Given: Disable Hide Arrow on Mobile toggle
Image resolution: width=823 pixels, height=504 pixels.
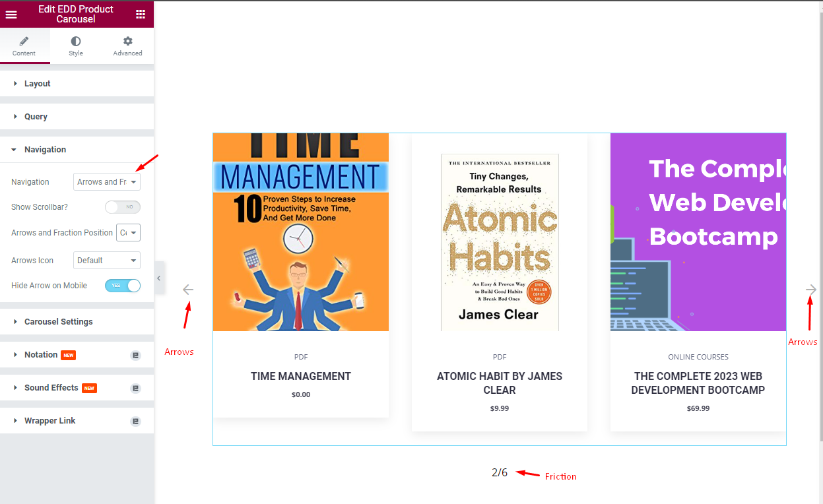Looking at the screenshot, I should tap(123, 285).
